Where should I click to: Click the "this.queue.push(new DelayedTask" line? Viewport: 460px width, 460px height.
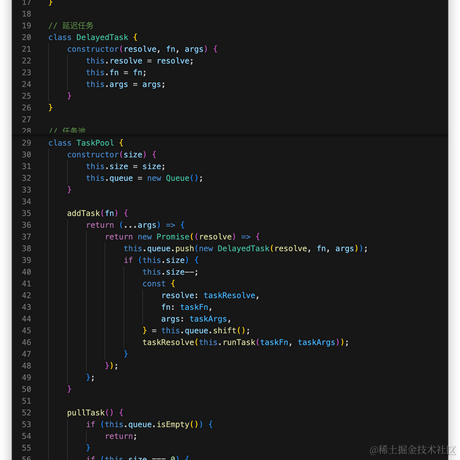246,249
